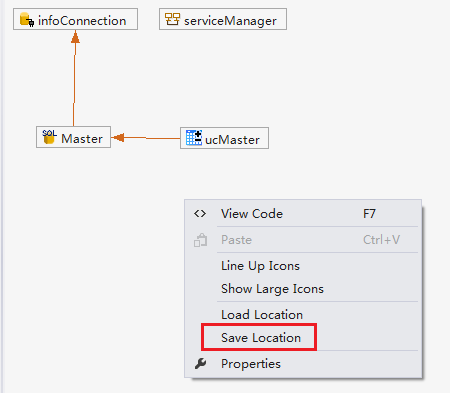
Task: Click the arrowhead pointing to Master
Action: coord(118,137)
